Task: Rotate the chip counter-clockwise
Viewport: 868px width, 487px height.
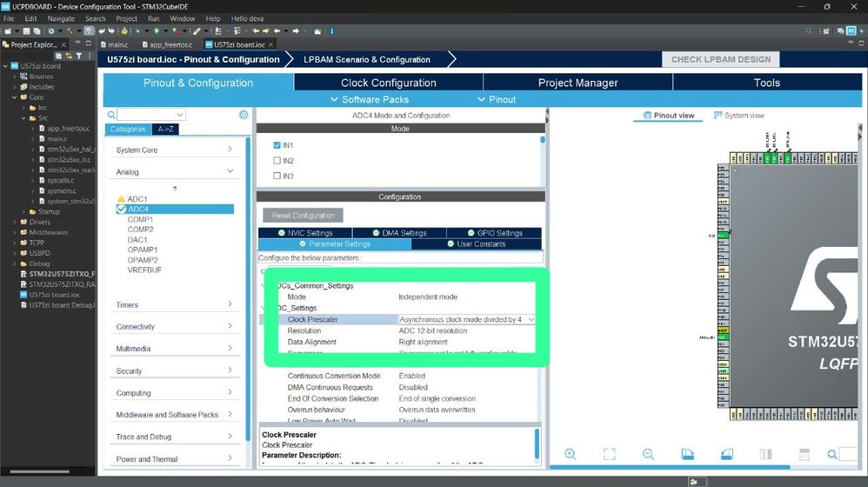Action: 727,454
